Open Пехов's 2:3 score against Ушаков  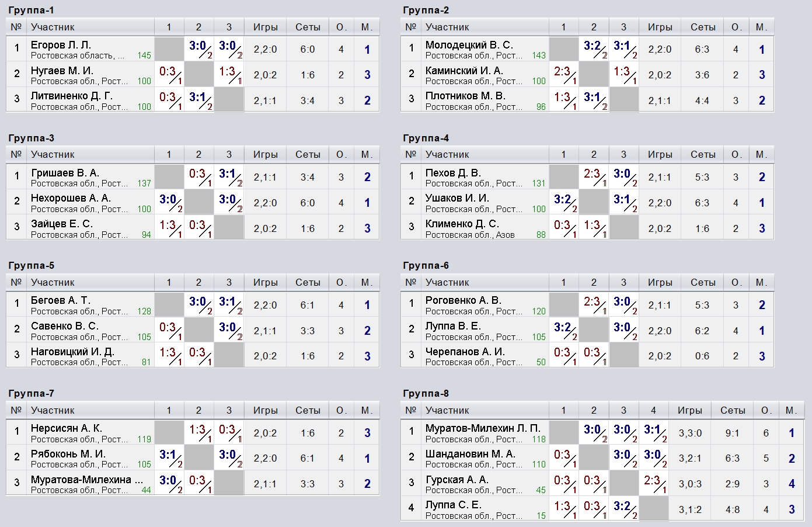pyautogui.click(x=593, y=176)
